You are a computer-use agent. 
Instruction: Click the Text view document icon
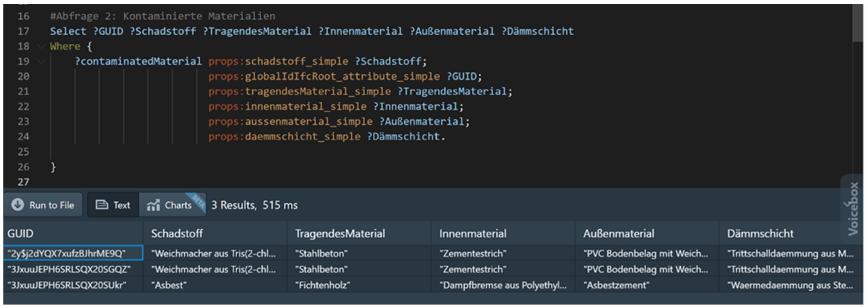[101, 204]
